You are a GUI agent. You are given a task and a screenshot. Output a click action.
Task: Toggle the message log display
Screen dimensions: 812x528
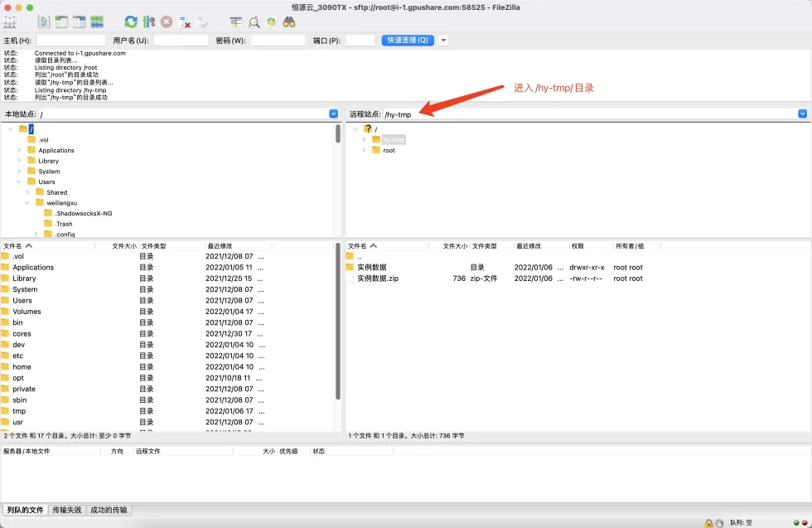(x=44, y=22)
